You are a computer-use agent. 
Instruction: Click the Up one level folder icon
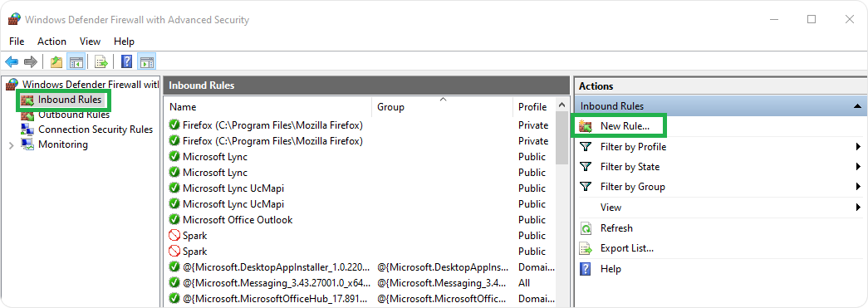(56, 61)
